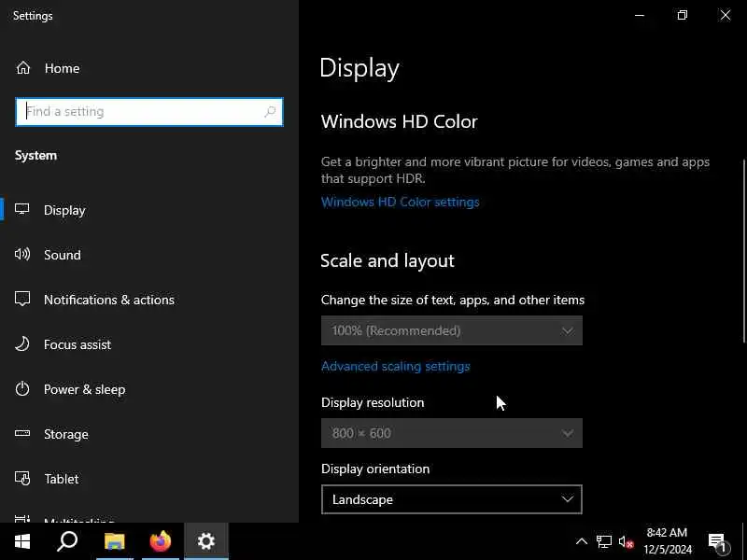Open Power & sleep settings
747x560 pixels.
point(85,389)
